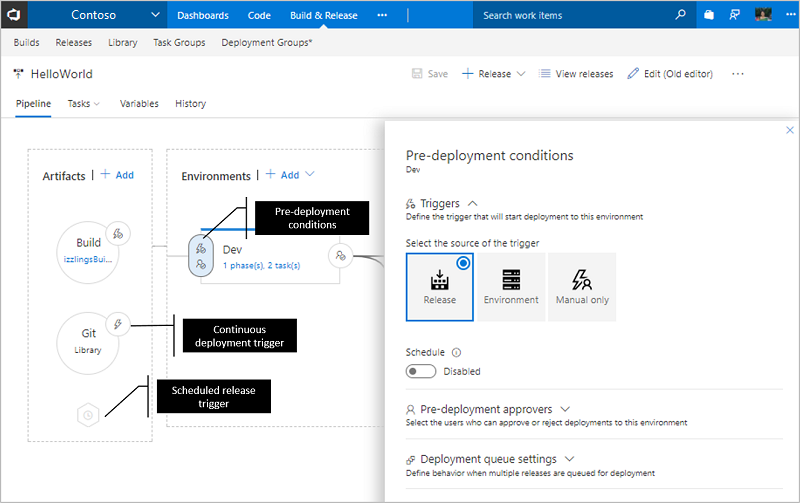This screenshot has height=503, width=800.
Task: Click the Pre-deployment approvers person icon
Action: (x=410, y=409)
